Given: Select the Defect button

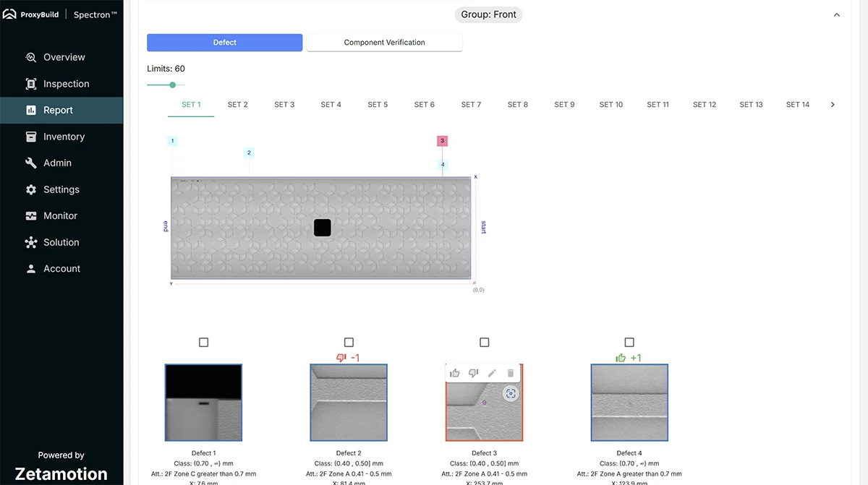Looking at the screenshot, I should (x=224, y=43).
